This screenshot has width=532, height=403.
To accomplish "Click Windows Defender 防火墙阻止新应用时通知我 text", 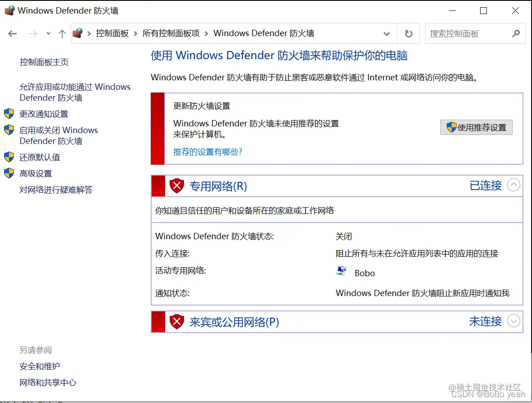I will tap(423, 293).
